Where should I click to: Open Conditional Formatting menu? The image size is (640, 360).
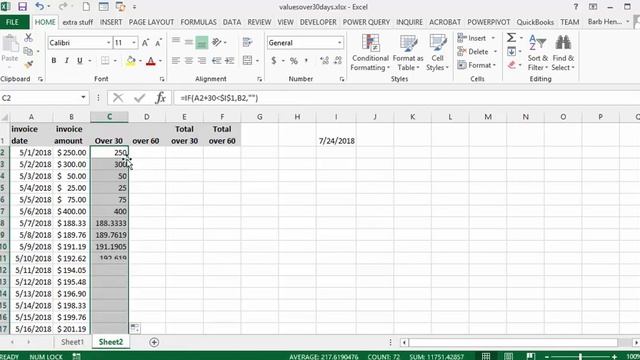coord(370,53)
